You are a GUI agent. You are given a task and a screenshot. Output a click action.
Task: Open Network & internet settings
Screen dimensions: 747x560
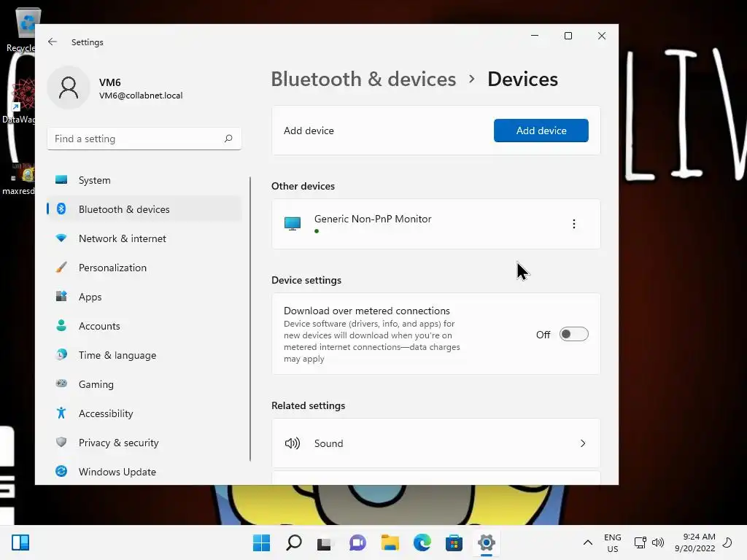tap(144, 238)
